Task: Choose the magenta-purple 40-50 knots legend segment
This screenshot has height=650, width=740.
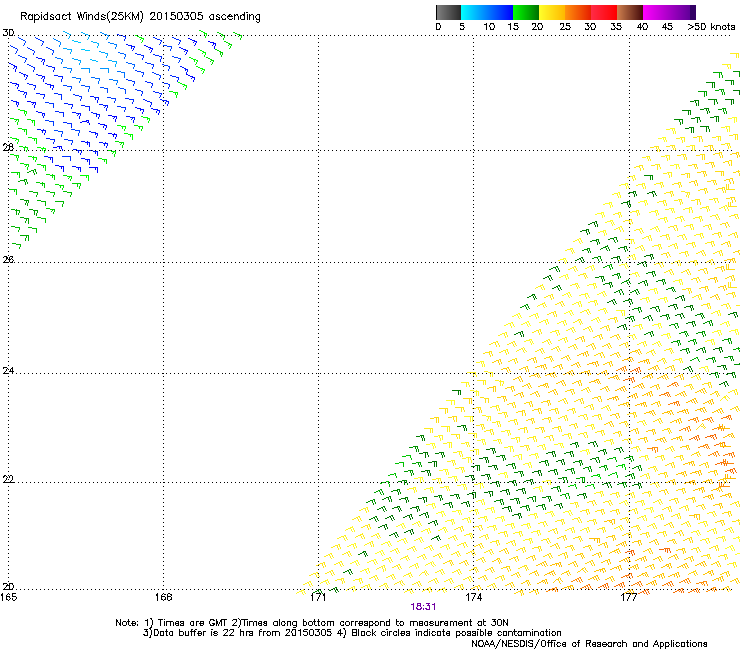Action: [669, 12]
